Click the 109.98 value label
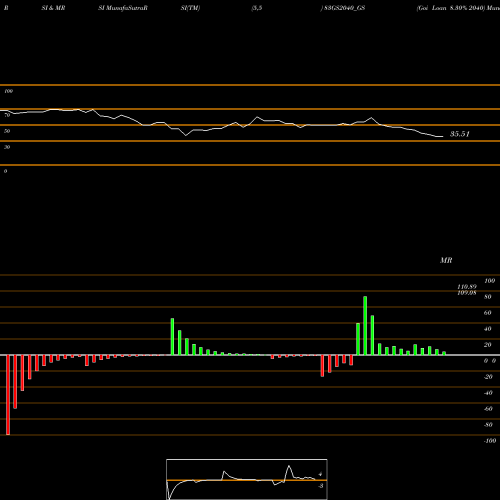500x500 pixels. [467, 293]
